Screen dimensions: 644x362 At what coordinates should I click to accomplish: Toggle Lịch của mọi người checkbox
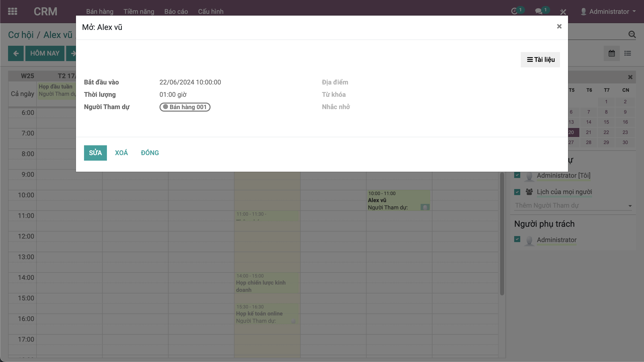tap(517, 192)
